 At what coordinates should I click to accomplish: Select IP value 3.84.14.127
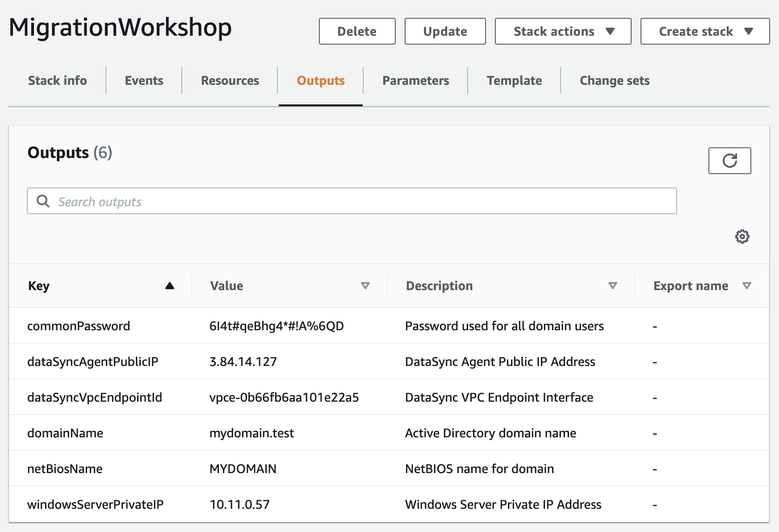(x=243, y=362)
